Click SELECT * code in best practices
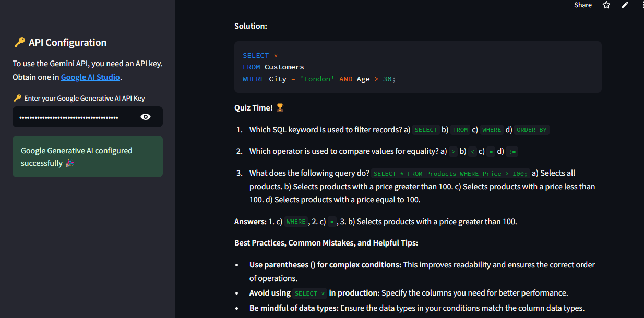644x318 pixels. [310, 293]
